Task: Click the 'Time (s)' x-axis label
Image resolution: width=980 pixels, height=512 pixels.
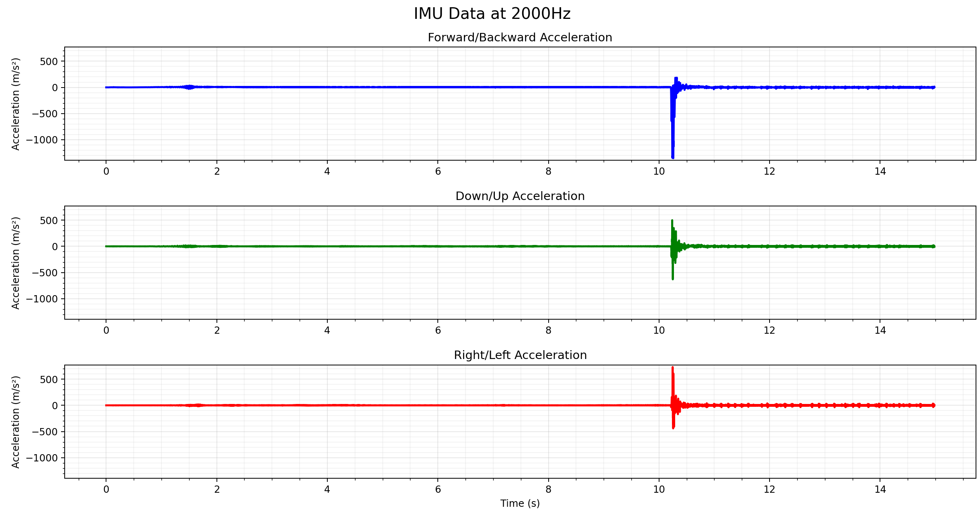Action: (520, 503)
